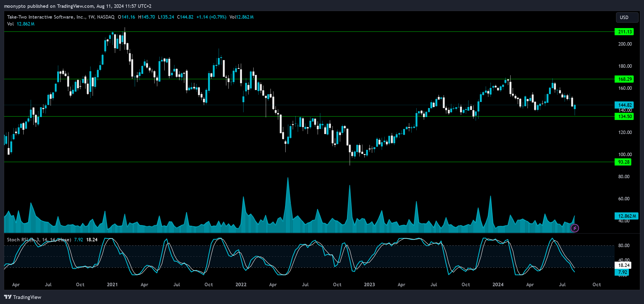Click the purple lightning bolt icon

point(575,228)
